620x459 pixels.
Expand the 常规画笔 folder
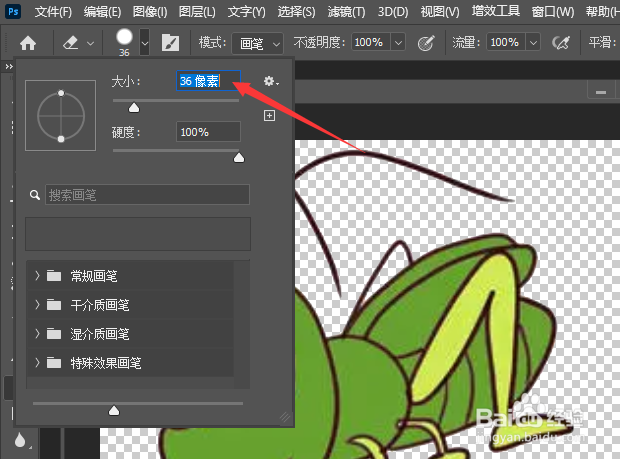point(37,276)
